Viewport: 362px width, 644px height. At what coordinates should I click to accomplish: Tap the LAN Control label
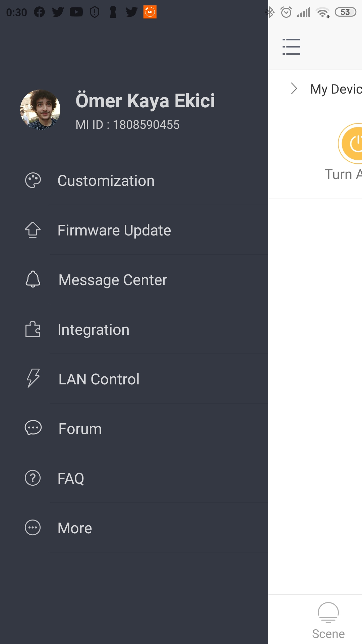point(99,379)
